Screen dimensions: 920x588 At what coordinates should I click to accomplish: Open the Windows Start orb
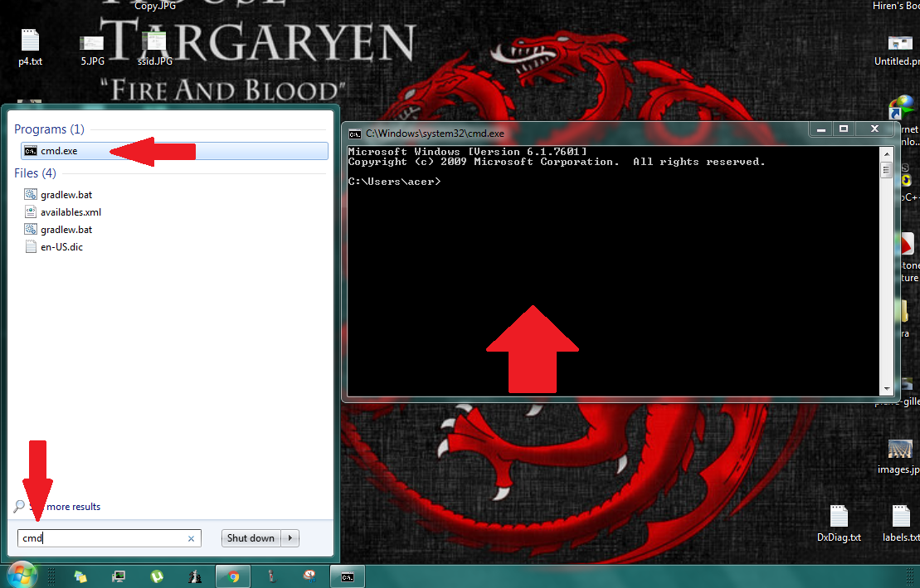(22, 576)
